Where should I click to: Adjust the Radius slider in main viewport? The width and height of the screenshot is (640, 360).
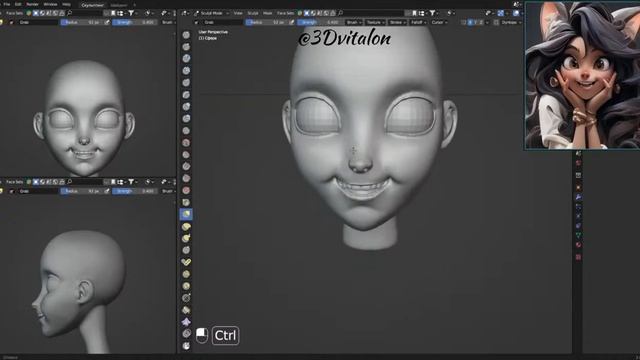pyautogui.click(x=266, y=22)
